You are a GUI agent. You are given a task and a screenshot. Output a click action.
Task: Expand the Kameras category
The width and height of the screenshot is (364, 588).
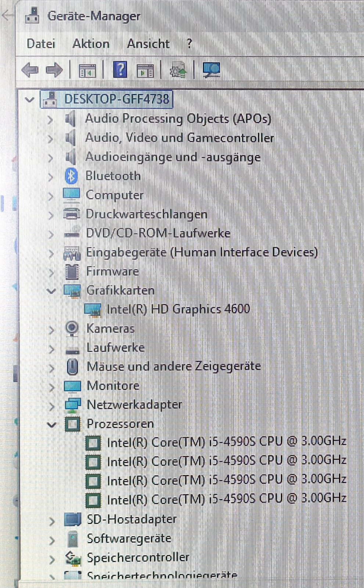(51, 330)
